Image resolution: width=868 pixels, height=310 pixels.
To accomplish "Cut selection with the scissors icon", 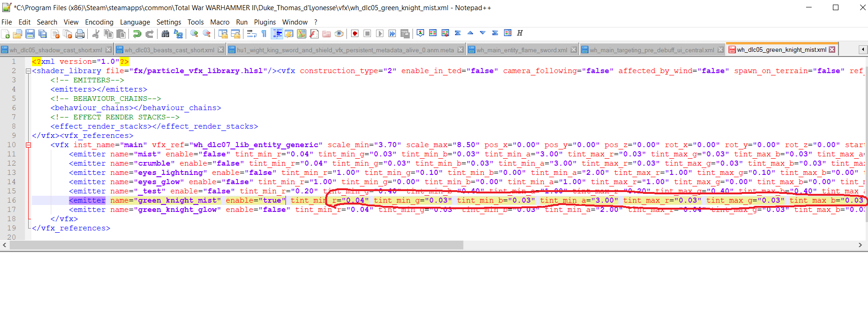I will tap(96, 33).
